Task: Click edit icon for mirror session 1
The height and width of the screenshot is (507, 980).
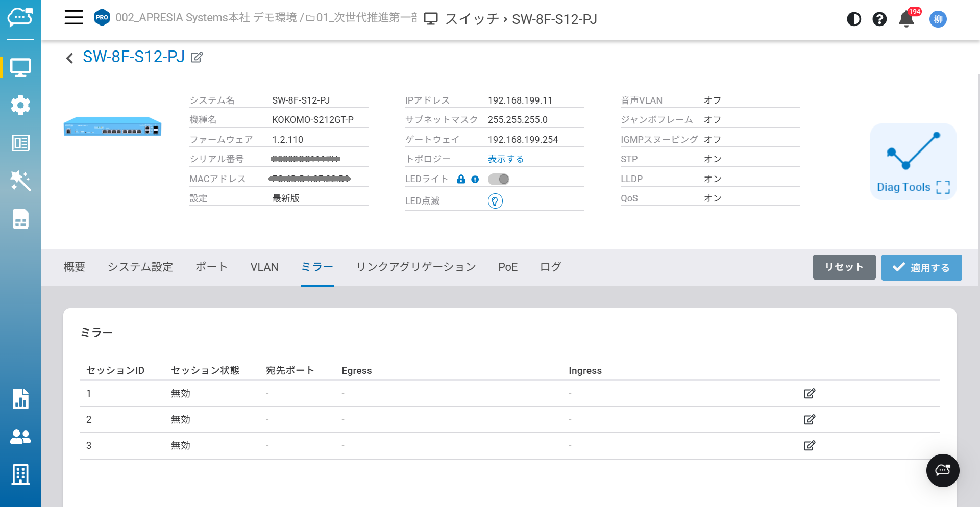Action: pyautogui.click(x=809, y=393)
